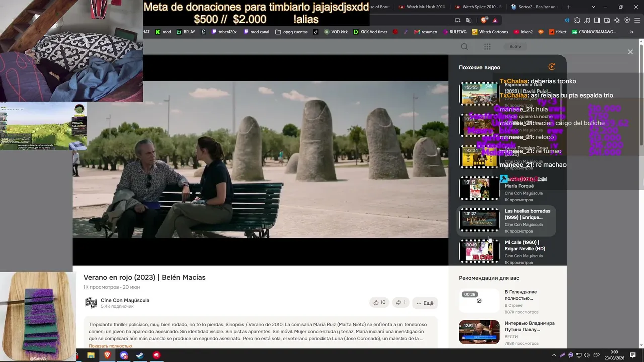This screenshot has height=362, width=644.
Task: Open the tober420x Twitch bookmark
Action: pos(224,32)
